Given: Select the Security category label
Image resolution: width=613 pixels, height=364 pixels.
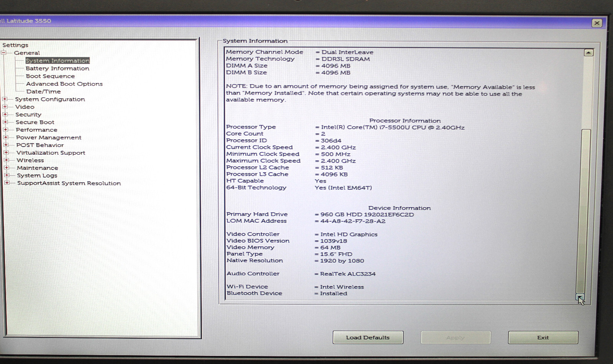Looking at the screenshot, I should [28, 114].
